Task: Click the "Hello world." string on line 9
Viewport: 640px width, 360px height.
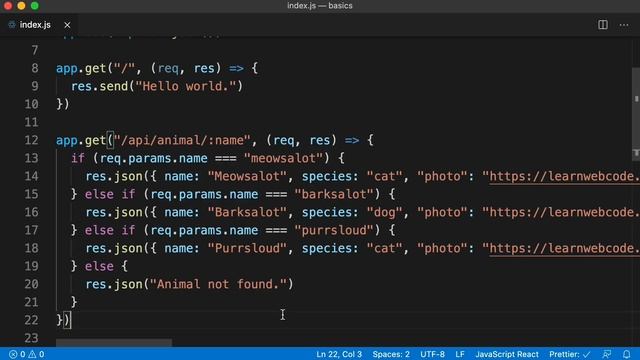Action: (x=186, y=87)
